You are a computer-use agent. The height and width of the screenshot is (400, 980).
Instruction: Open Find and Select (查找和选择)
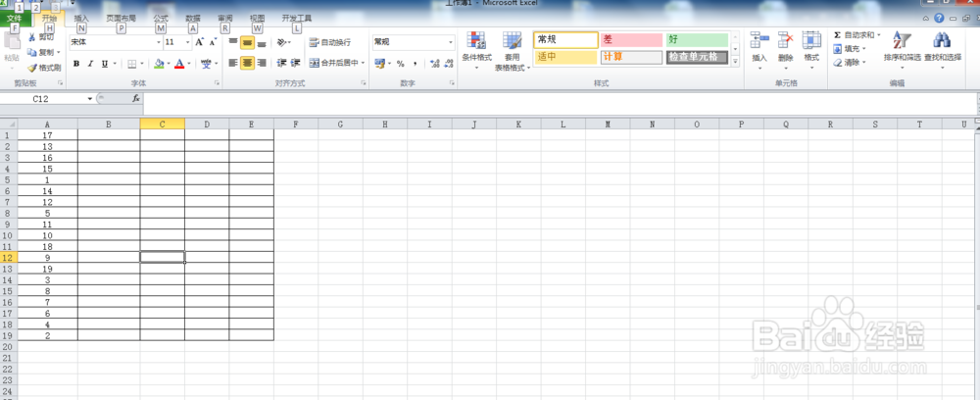(943, 49)
